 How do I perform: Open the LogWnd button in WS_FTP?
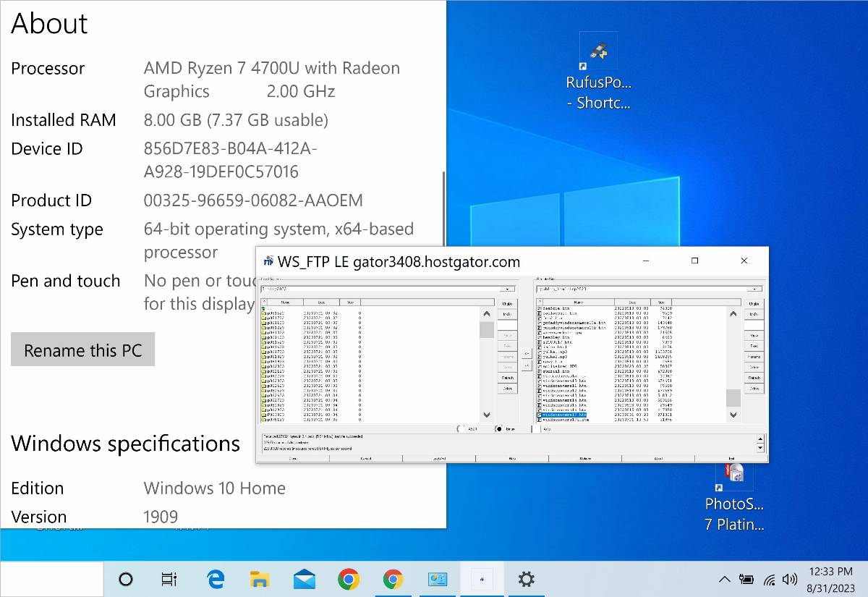coord(438,459)
